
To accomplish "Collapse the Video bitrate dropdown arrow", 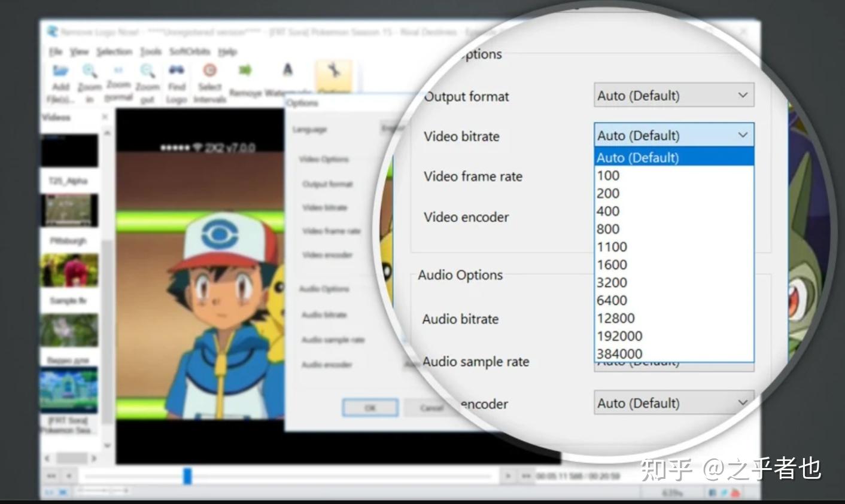I will pos(743,136).
